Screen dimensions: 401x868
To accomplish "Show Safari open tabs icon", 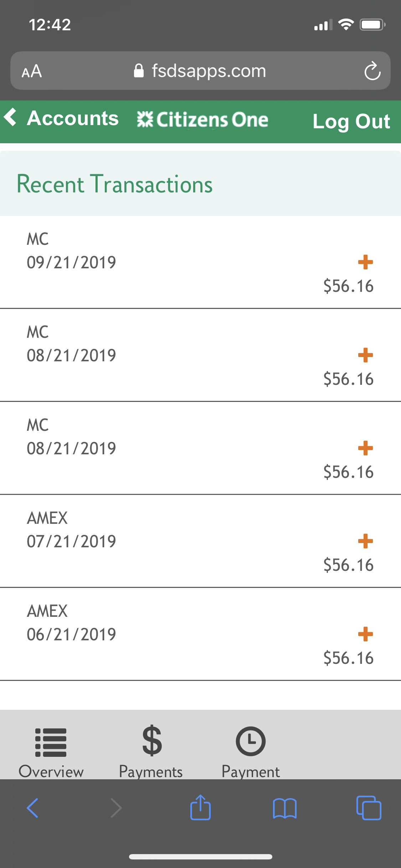I will [x=369, y=808].
